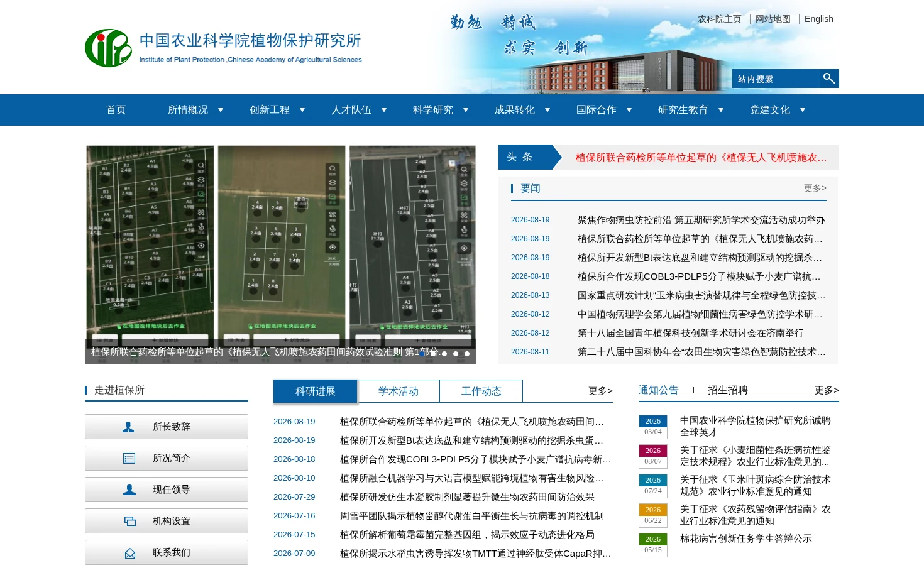Screen dimensions: 924x580
Task: Open the 农科院主页 link
Action: (x=720, y=19)
